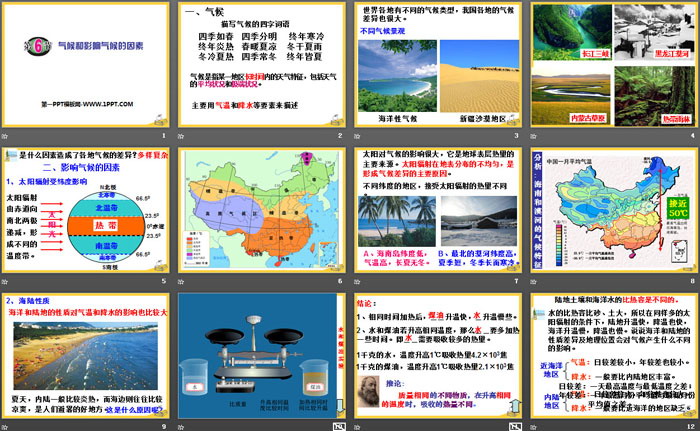Screen dimensions: 700x431
Task: Click slide number 9 label
Action: (x=164, y=427)
